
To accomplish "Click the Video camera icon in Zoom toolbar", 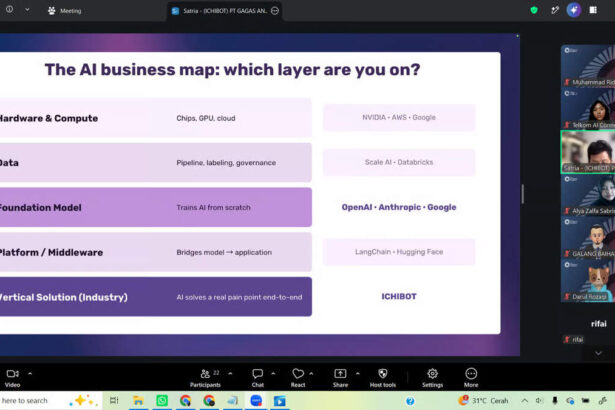I will click(13, 374).
